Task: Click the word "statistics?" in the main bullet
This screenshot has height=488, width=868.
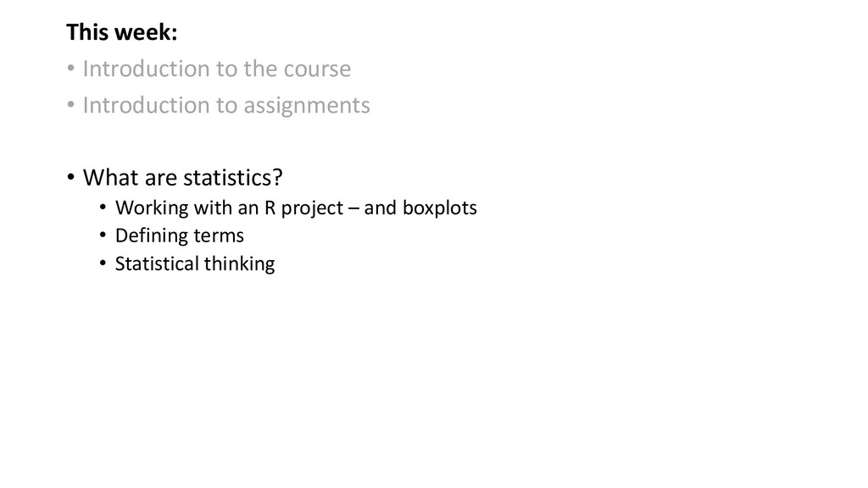Action: point(233,178)
